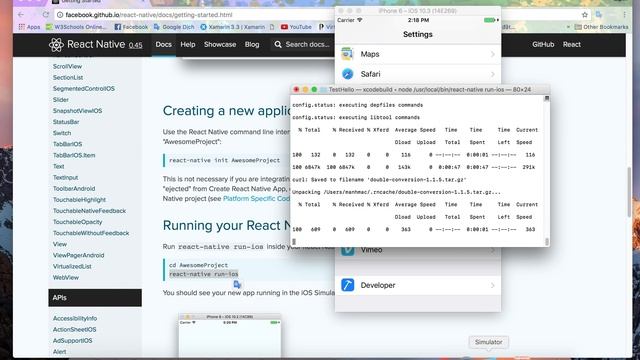Open VirtualizedList in docs sidebar
The width and height of the screenshot is (640, 360).
click(x=72, y=266)
